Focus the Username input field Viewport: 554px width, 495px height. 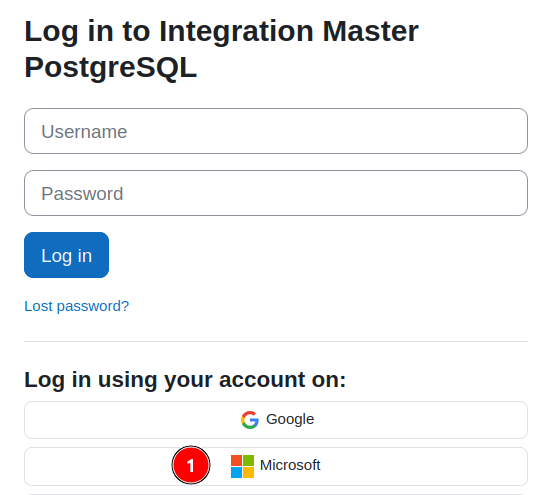276,131
